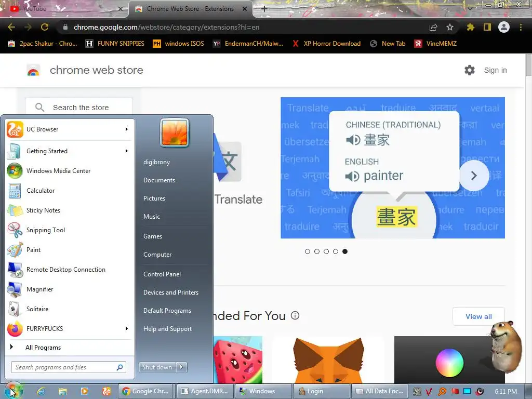Open XP Horror Download bookmark
The image size is (532, 399).
[326, 44]
